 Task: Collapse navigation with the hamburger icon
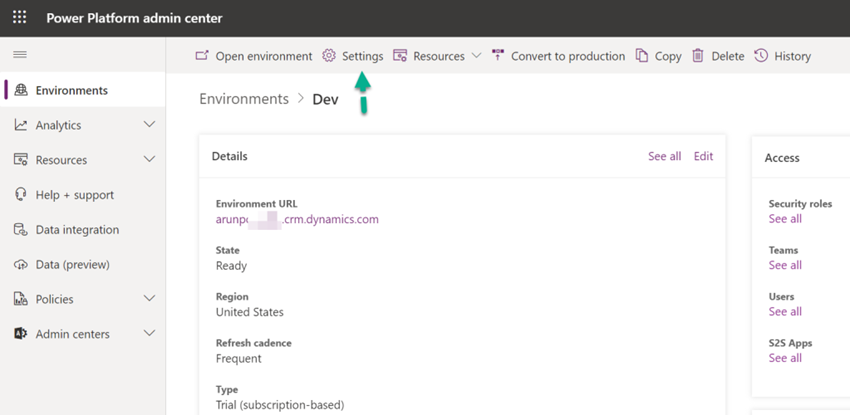(x=20, y=55)
